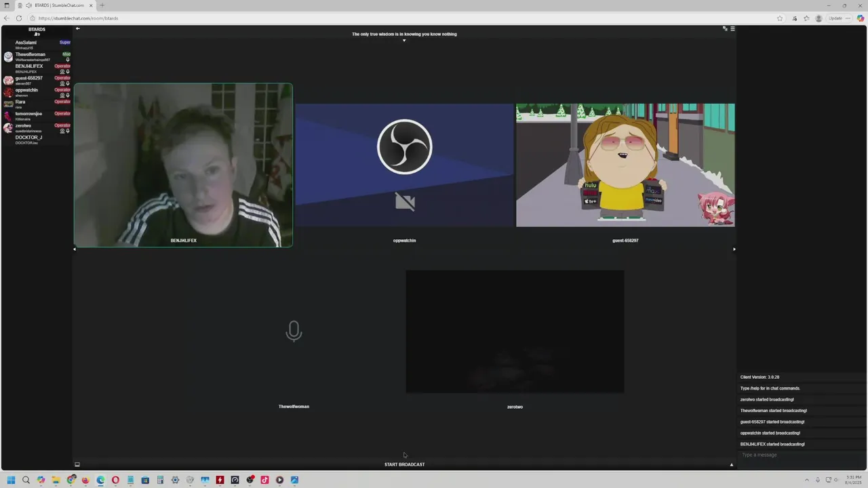The width and height of the screenshot is (868, 488).
Task: Click the camera-off icon on oppwatchin's tile
Action: [x=405, y=201]
